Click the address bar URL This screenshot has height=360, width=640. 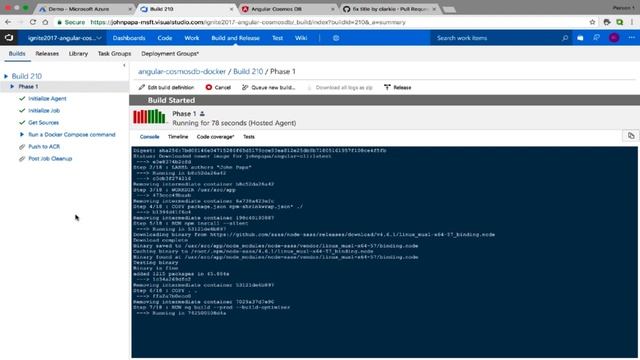coord(248,22)
